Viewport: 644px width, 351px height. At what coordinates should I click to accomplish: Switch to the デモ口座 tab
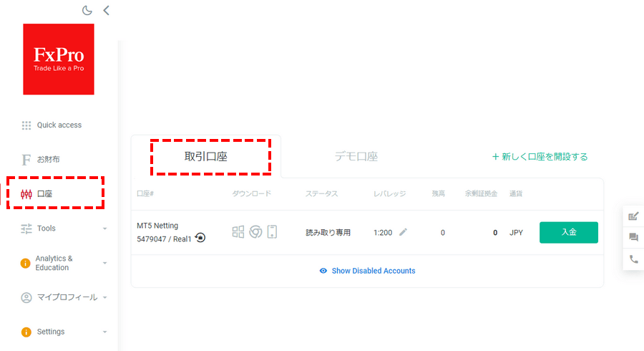[356, 157]
